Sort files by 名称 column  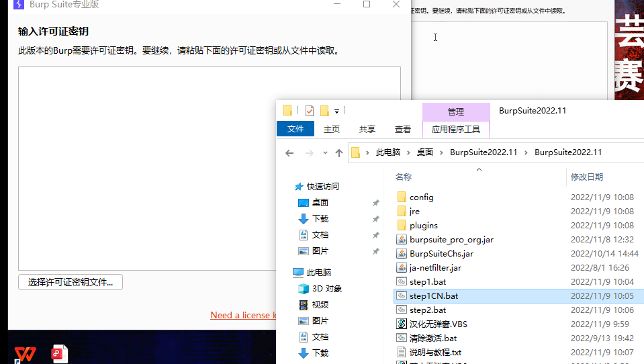[404, 177]
